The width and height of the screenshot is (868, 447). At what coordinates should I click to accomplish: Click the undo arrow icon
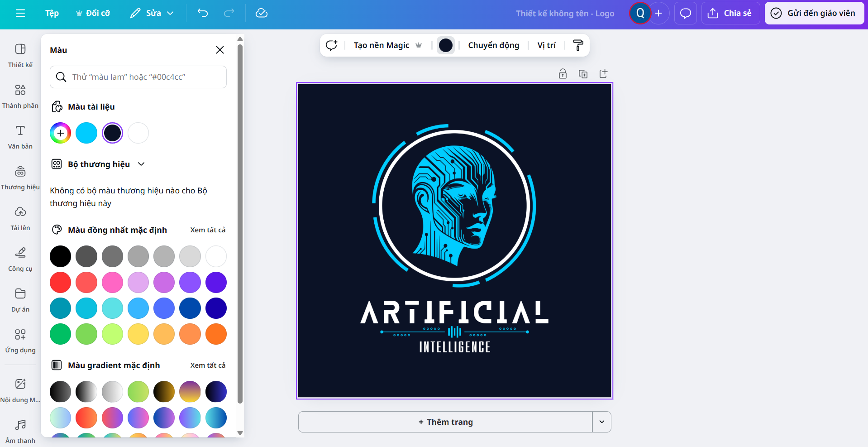tap(202, 13)
